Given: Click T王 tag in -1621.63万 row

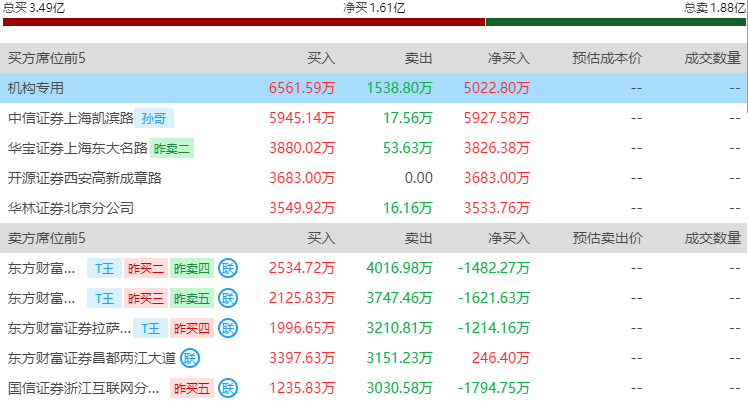Looking at the screenshot, I should pyautogui.click(x=104, y=298).
